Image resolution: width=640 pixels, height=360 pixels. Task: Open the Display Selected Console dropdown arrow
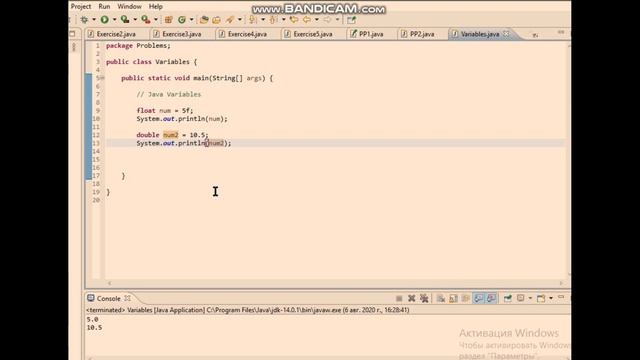(x=530, y=298)
